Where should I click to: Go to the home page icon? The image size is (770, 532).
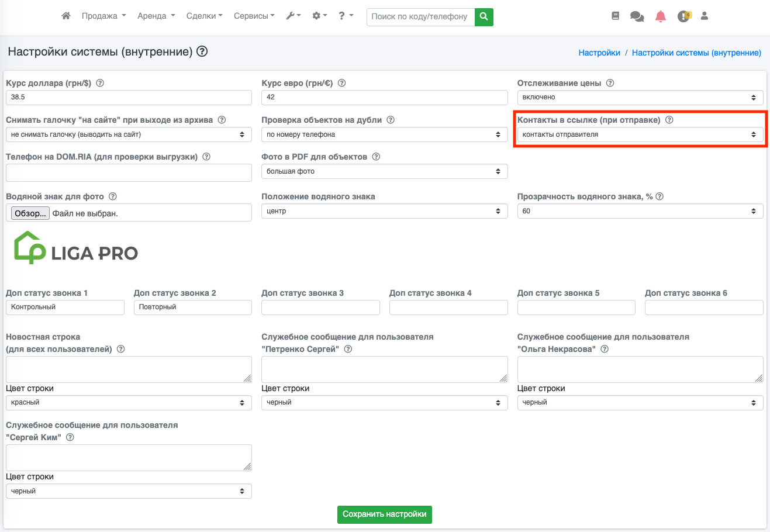tap(66, 16)
